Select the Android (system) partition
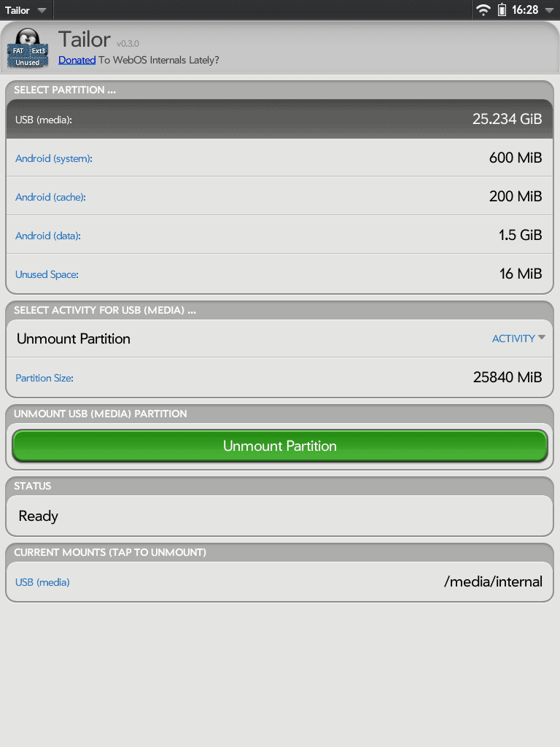 tap(279, 158)
